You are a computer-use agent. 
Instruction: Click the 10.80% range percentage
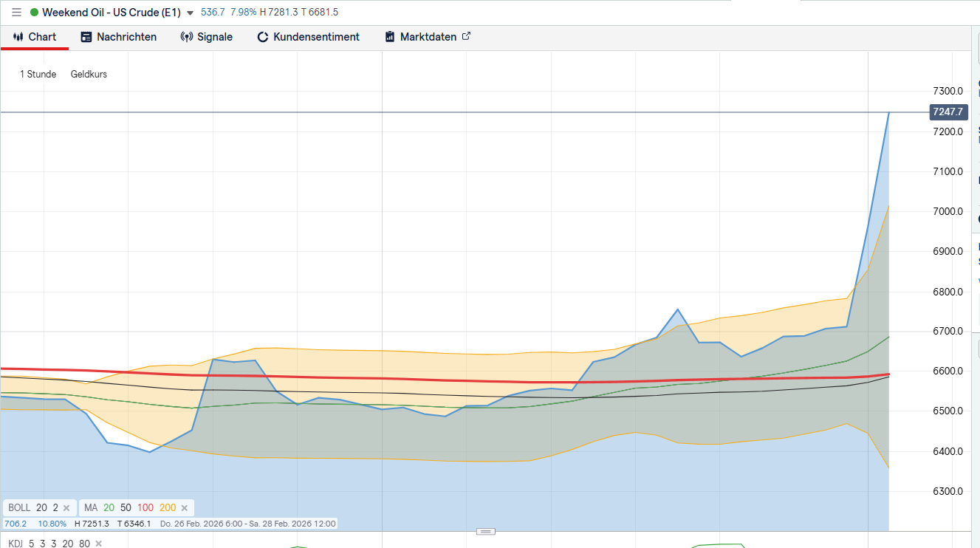point(52,524)
